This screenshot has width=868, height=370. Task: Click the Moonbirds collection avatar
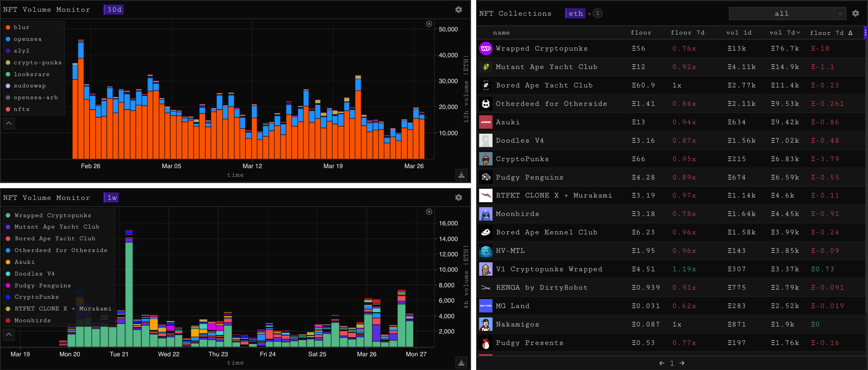pyautogui.click(x=486, y=214)
